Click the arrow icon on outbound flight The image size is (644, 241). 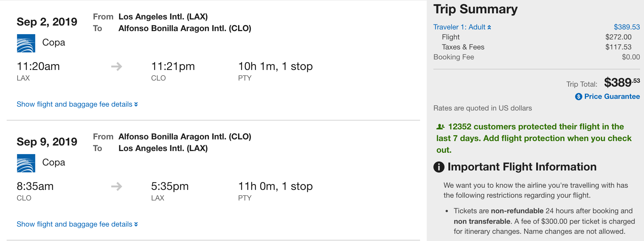(x=116, y=67)
